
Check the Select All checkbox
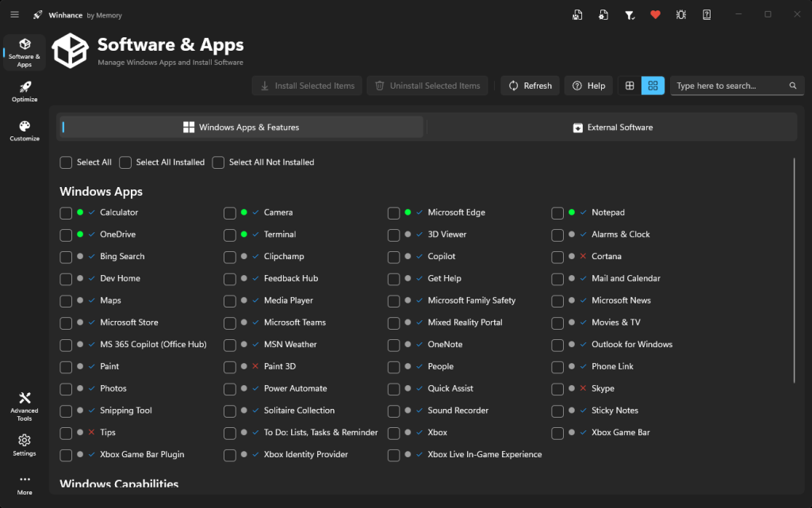click(x=66, y=162)
